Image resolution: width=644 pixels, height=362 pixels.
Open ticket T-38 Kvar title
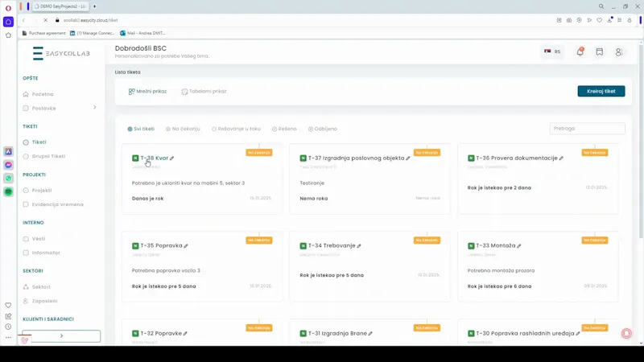(155, 158)
